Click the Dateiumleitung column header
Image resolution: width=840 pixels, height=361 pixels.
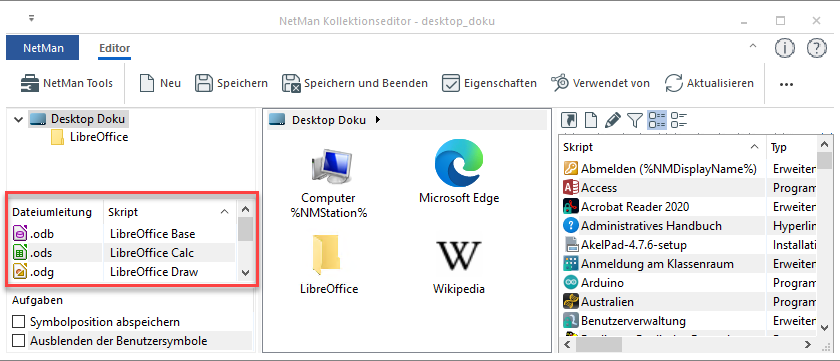(55, 212)
